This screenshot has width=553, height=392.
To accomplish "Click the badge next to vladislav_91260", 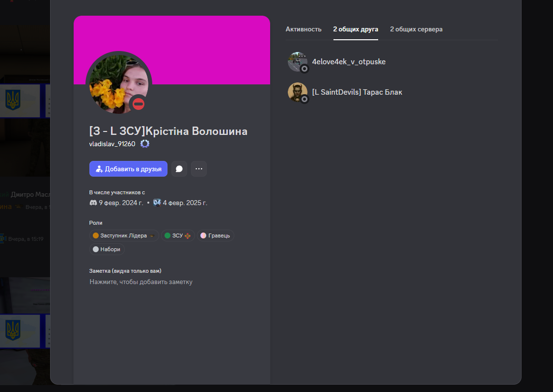I will point(145,144).
